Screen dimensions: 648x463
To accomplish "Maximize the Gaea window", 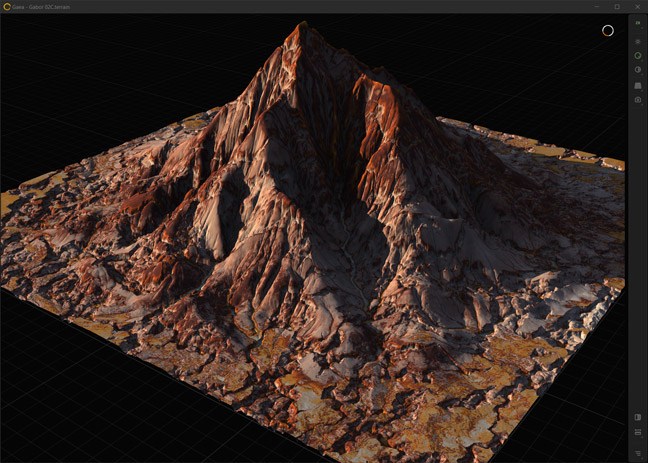I will (616, 7).
